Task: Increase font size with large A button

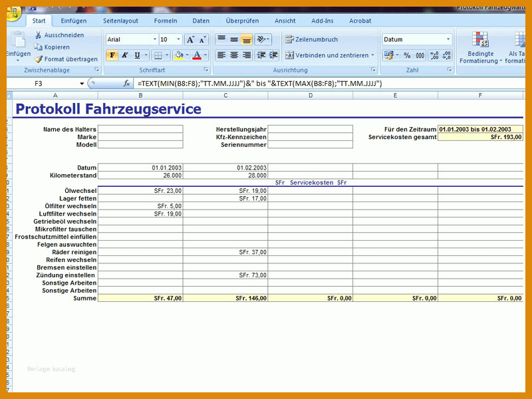Action: (x=190, y=40)
